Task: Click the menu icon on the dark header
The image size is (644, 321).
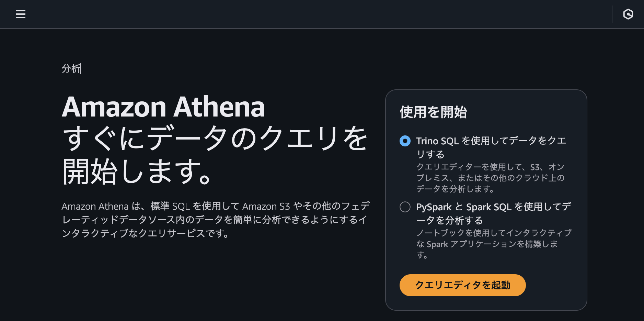Action: (x=21, y=14)
